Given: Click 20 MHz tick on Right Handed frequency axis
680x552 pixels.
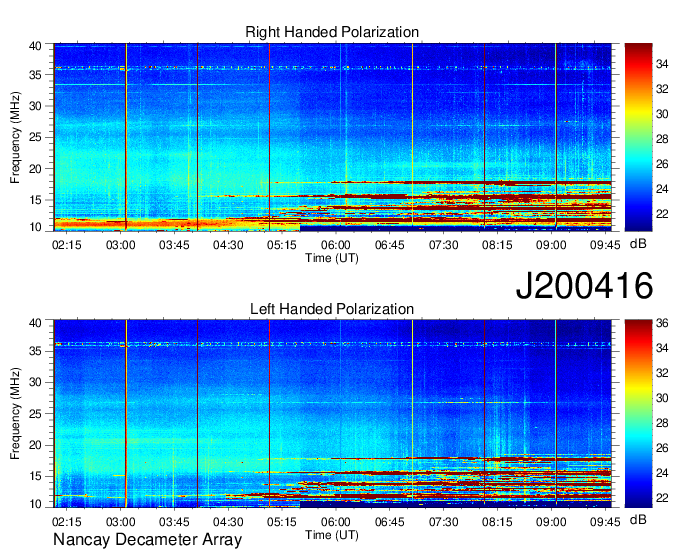Looking at the screenshot, I should click(x=35, y=169).
